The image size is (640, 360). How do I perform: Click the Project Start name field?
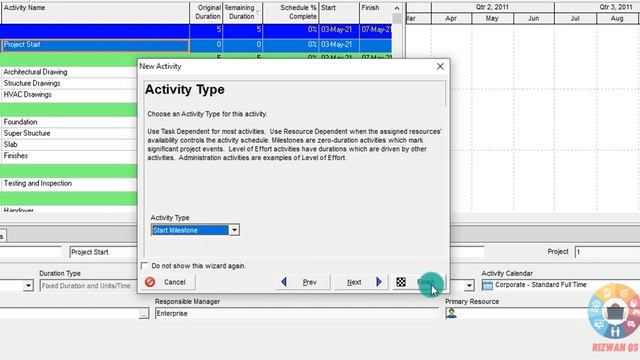coord(103,252)
